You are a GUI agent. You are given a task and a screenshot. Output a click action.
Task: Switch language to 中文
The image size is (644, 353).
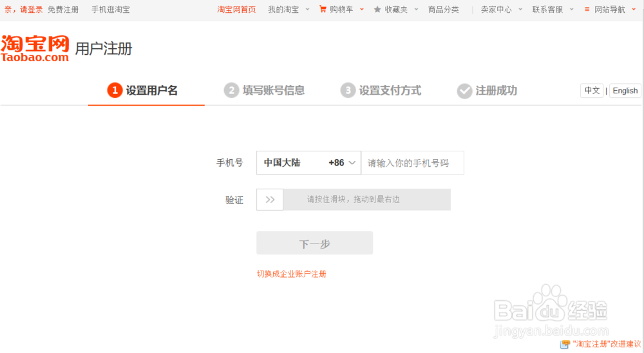coord(592,90)
